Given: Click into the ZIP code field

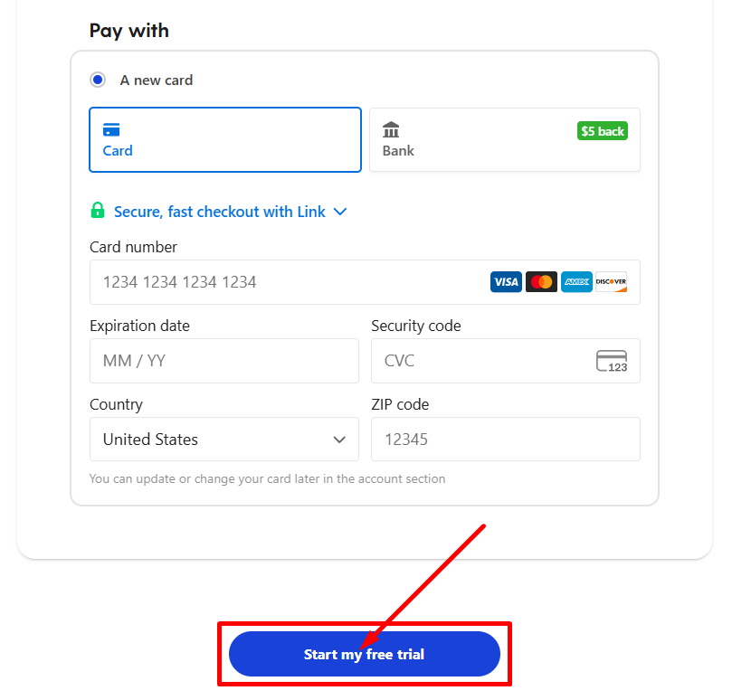Looking at the screenshot, I should click(x=505, y=440).
